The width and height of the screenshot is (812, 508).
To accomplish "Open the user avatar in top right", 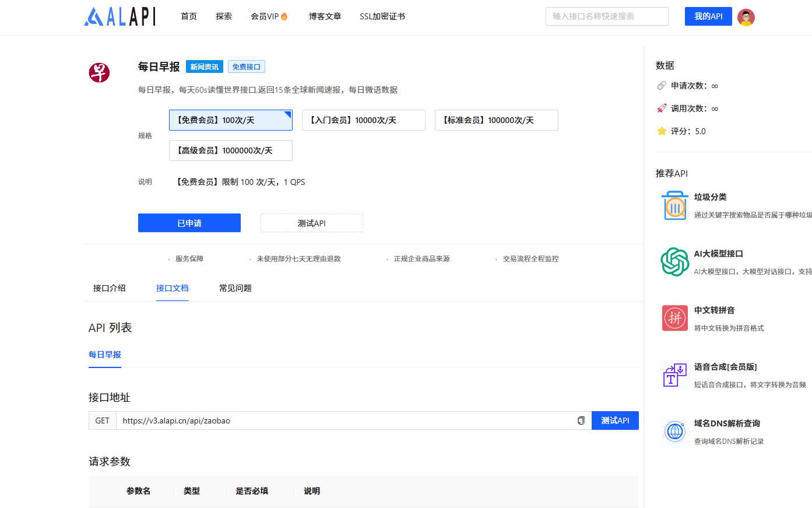I will coord(746,17).
